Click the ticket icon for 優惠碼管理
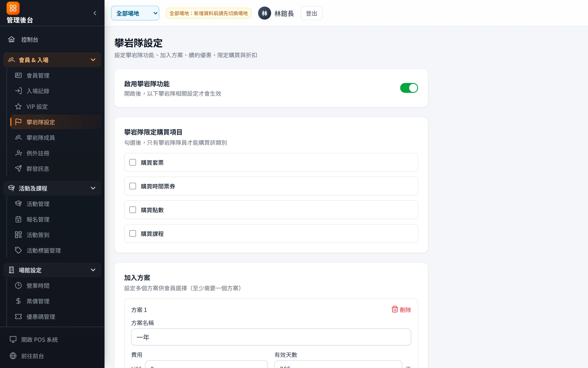Screen dimensions: 588x368 [x=18, y=317]
